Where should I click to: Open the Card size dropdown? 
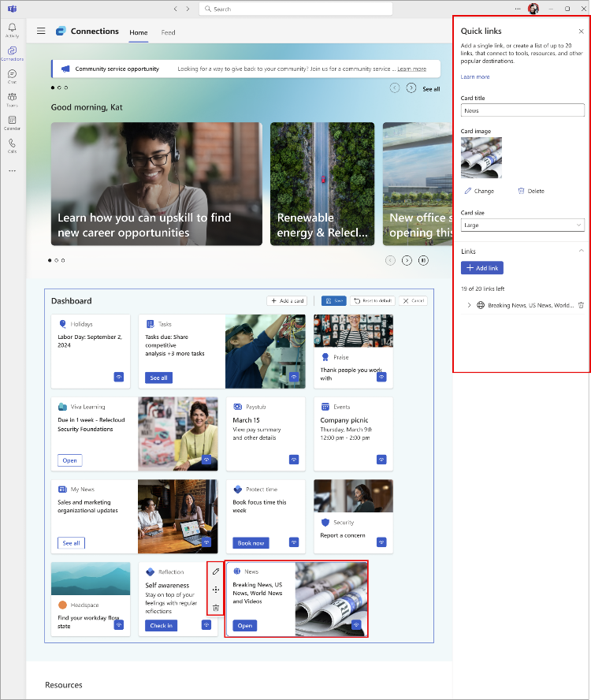point(522,225)
